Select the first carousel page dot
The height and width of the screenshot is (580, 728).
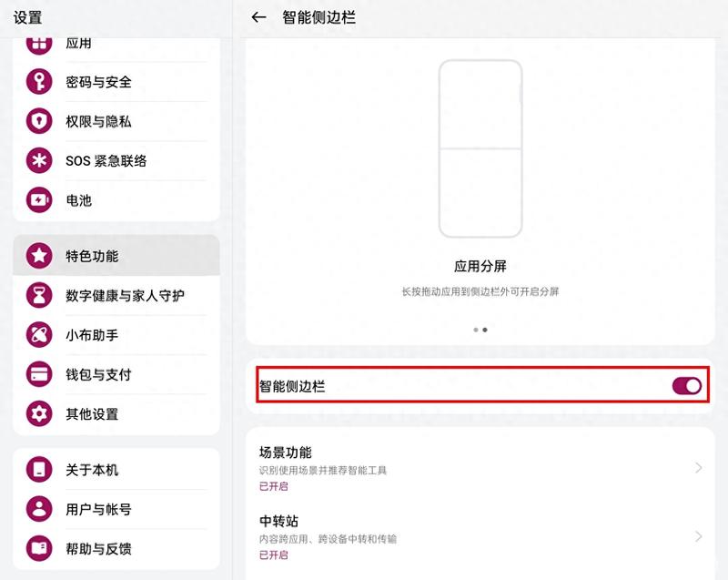475,330
